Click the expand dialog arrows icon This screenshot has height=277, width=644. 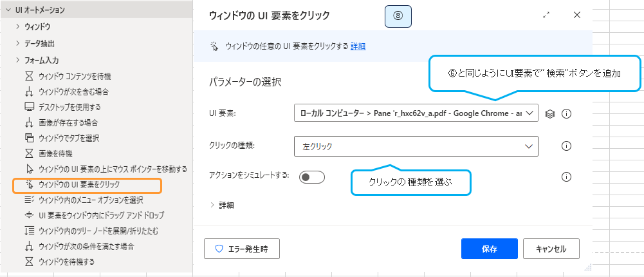[x=547, y=15]
